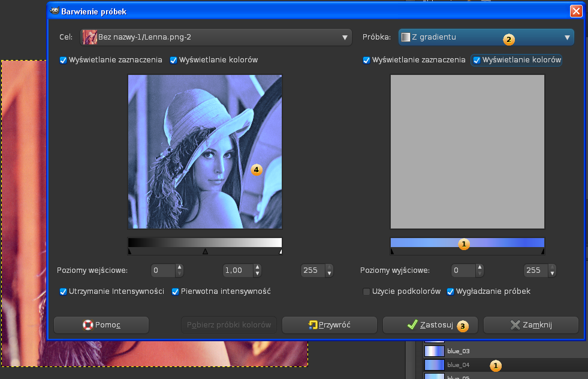Decrease input high level 255 with arrow
The width and height of the screenshot is (588, 379).
pyautogui.click(x=329, y=274)
